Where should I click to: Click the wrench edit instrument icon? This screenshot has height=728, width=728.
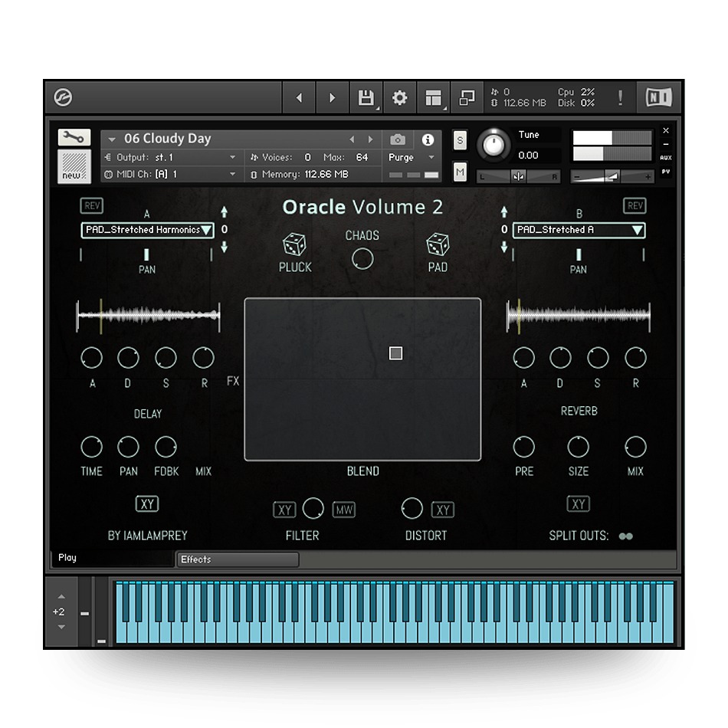click(74, 137)
